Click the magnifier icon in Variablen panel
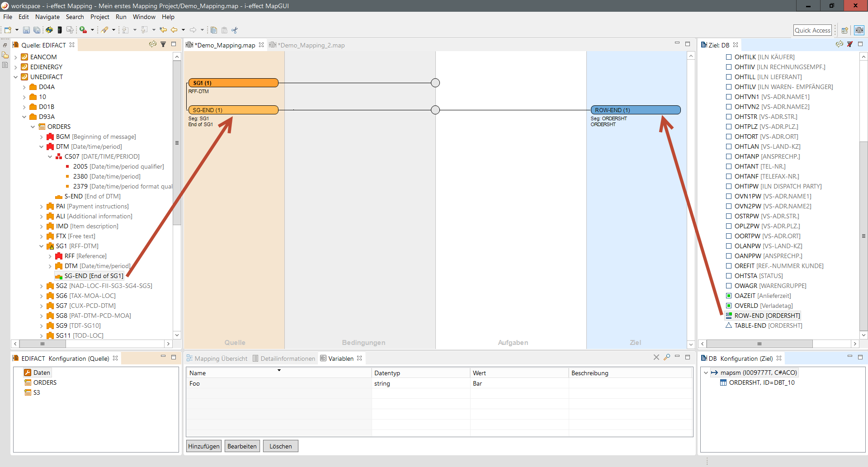Screen dimensions: 868x467 tap(667, 358)
